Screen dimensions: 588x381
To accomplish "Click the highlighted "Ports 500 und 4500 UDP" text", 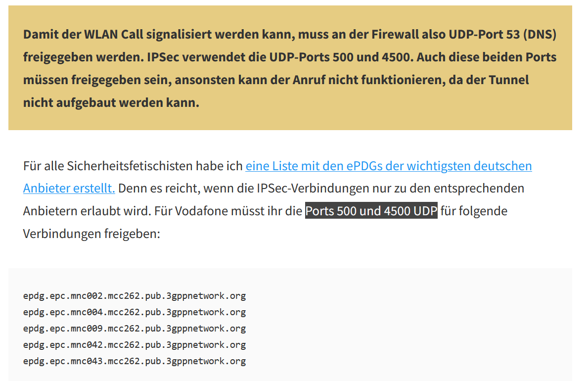I will point(371,211).
